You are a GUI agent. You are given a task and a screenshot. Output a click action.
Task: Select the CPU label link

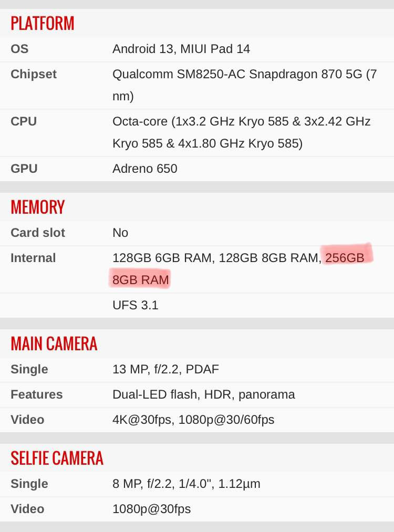24,121
